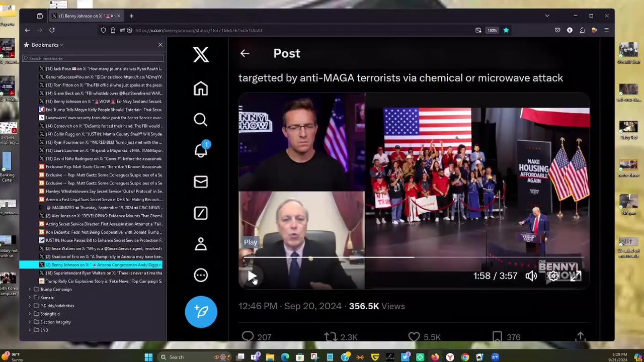The width and height of the screenshot is (644, 362).
Task: Close the Bookmarks sidebar
Action: [160, 45]
